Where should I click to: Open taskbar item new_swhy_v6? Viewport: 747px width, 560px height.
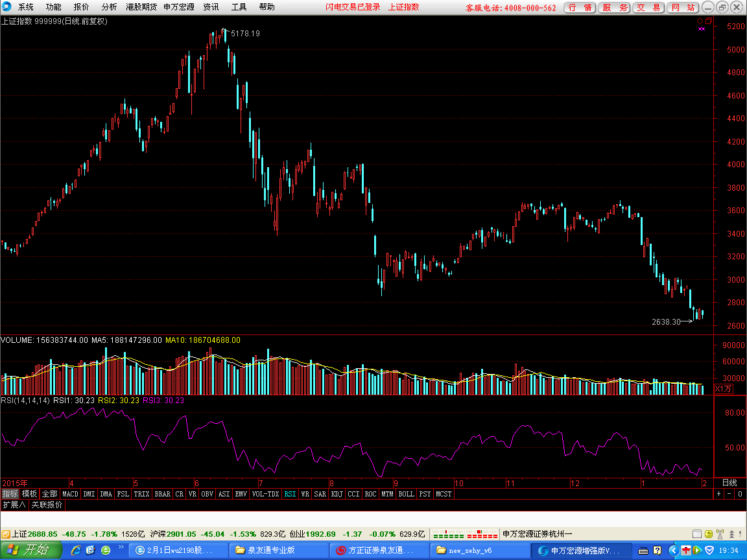click(x=479, y=550)
